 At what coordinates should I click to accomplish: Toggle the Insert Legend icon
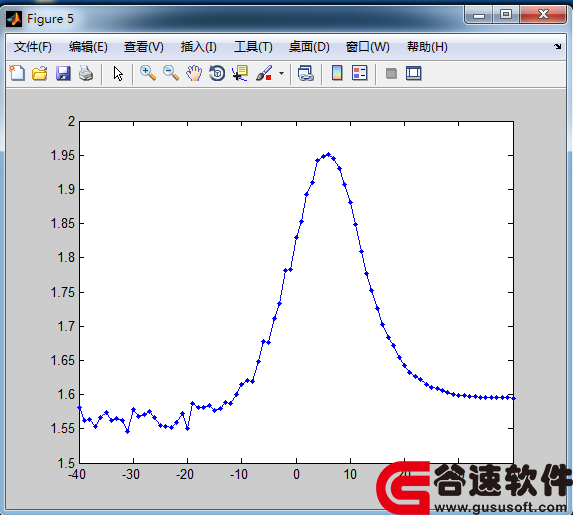pyautogui.click(x=360, y=73)
